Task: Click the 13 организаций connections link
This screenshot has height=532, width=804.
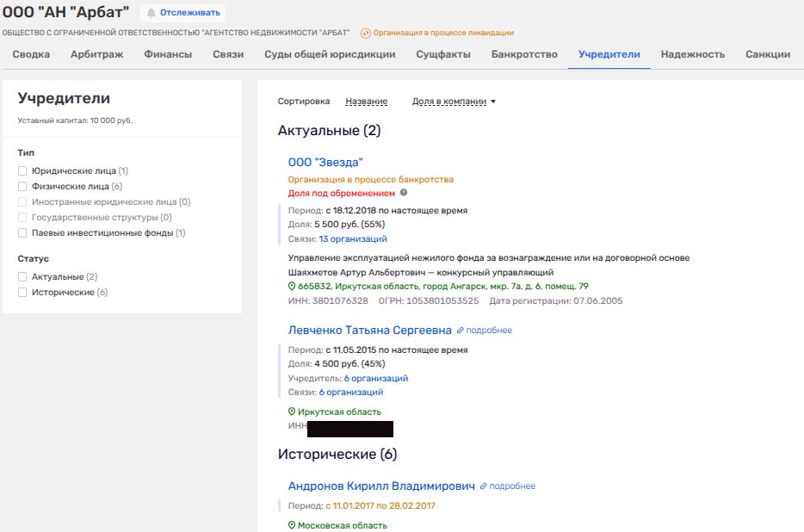Action: (352, 238)
